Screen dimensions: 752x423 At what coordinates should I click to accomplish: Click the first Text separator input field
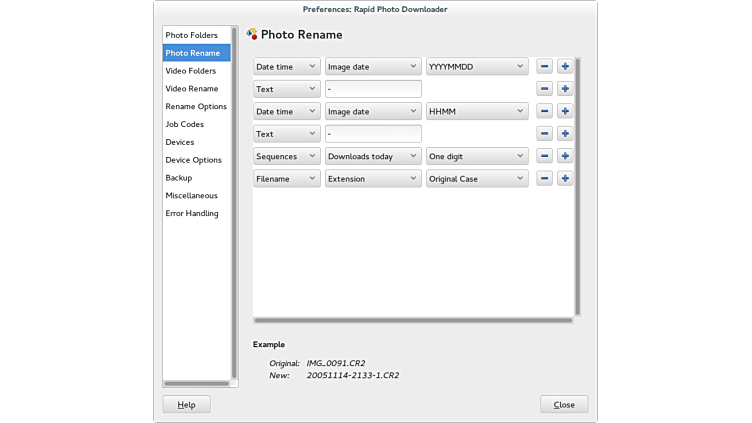(x=373, y=89)
